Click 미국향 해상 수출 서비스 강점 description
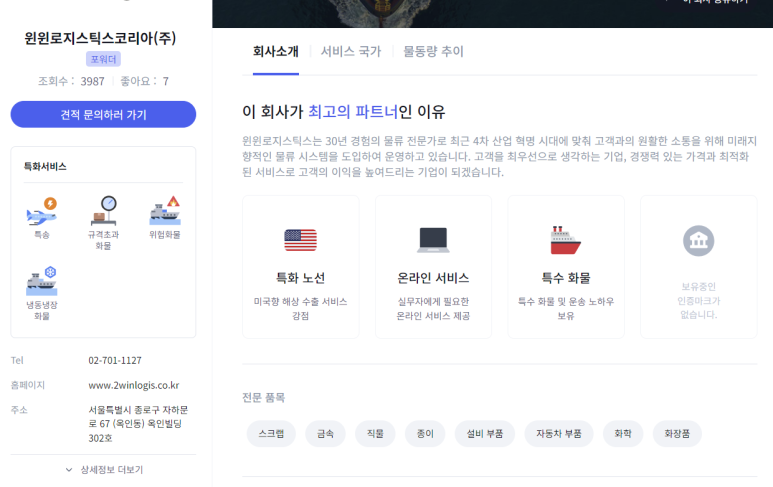Image resolution: width=773 pixels, height=487 pixels. (x=300, y=309)
